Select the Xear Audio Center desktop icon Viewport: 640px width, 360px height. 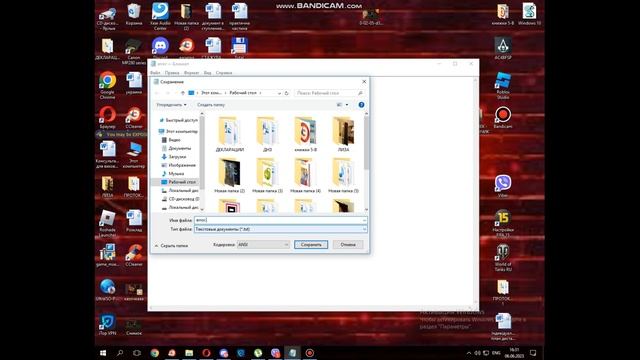coord(160,16)
